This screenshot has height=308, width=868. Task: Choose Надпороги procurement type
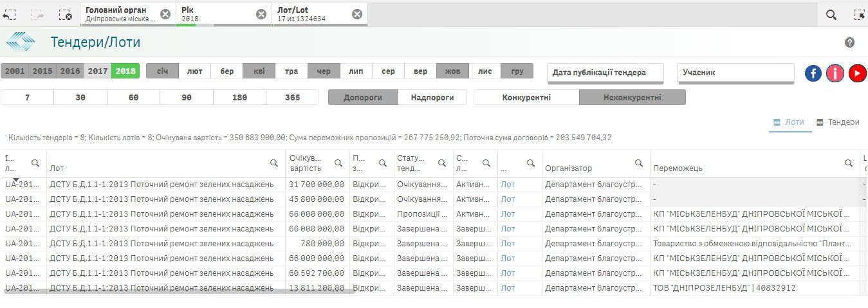coord(432,98)
